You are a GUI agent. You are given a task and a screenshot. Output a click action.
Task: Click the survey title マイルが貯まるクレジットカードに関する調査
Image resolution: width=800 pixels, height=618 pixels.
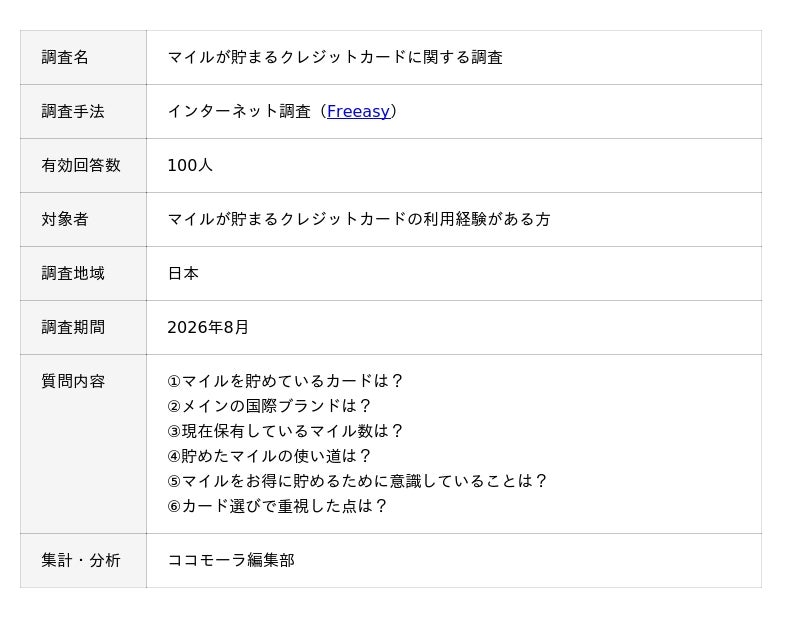(x=335, y=57)
